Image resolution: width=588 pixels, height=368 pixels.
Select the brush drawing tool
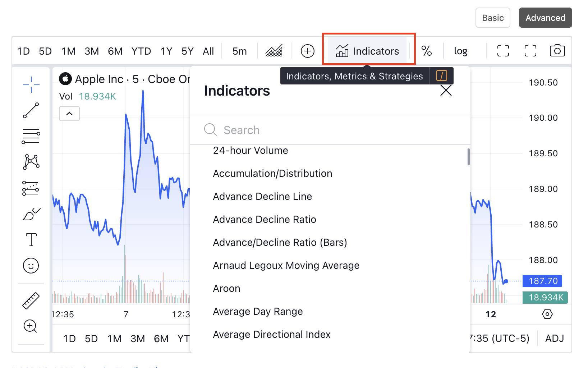[x=31, y=215]
